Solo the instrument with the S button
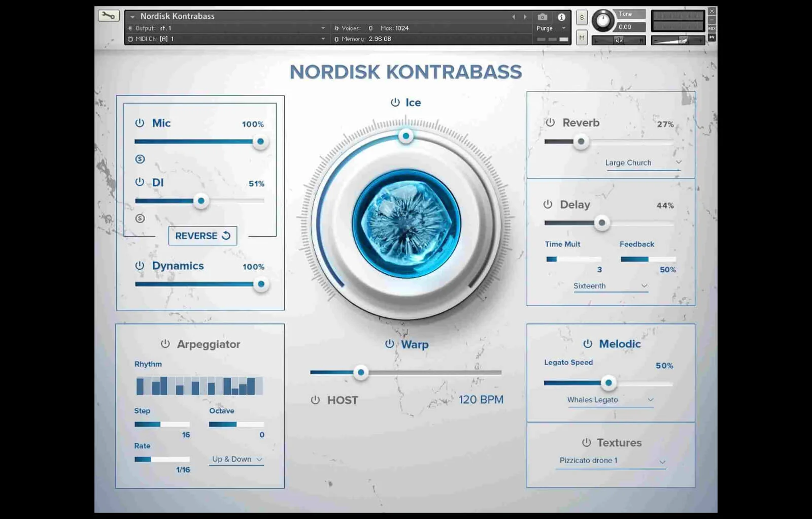 pyautogui.click(x=582, y=17)
